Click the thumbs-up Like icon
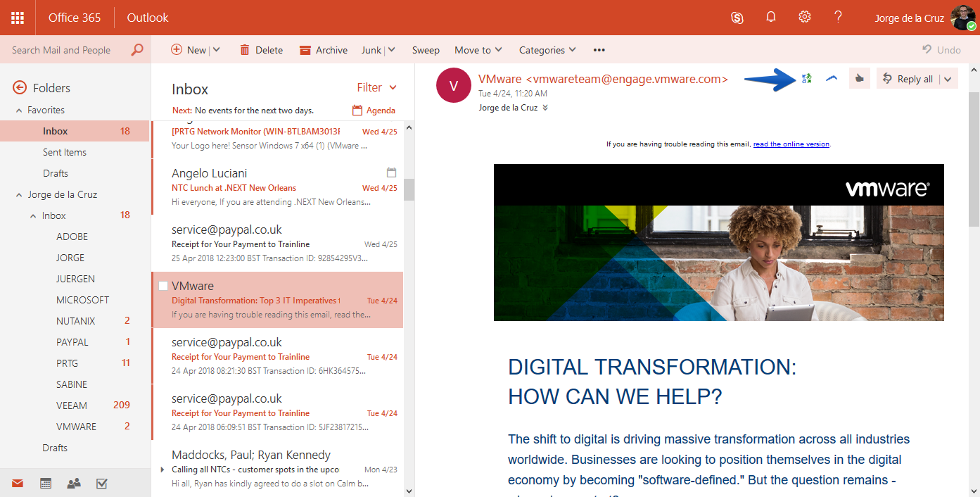 (x=859, y=79)
